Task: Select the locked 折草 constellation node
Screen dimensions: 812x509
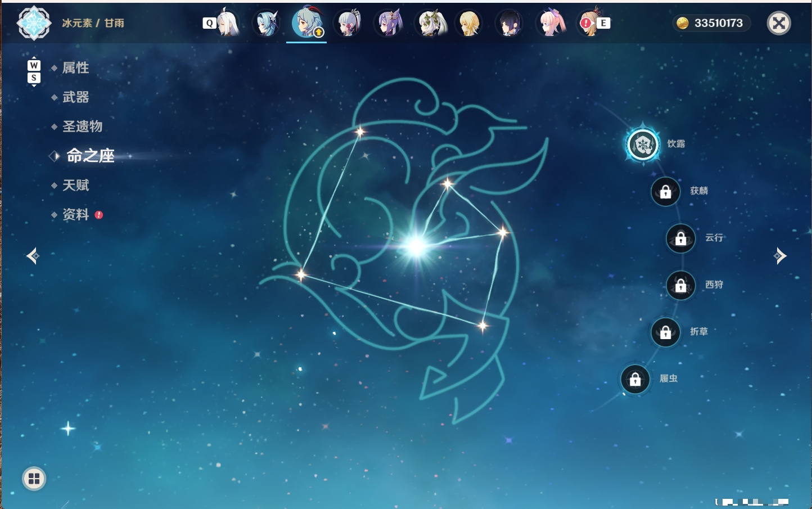Action: point(666,332)
